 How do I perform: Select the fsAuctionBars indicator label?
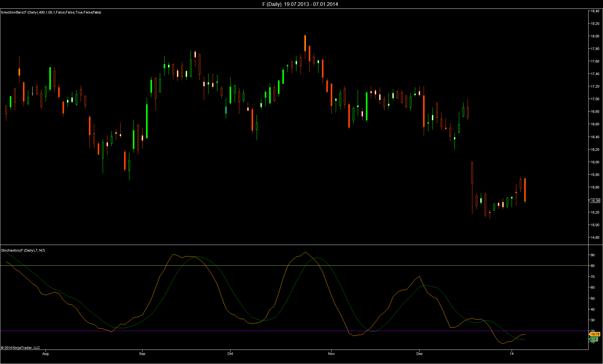point(51,12)
